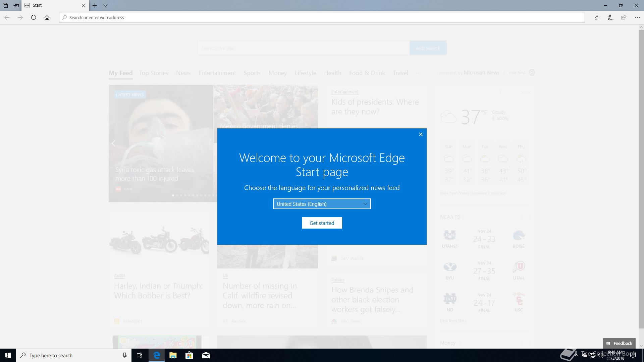Click the Search the web field
This screenshot has width=644, height=362.
303,48
